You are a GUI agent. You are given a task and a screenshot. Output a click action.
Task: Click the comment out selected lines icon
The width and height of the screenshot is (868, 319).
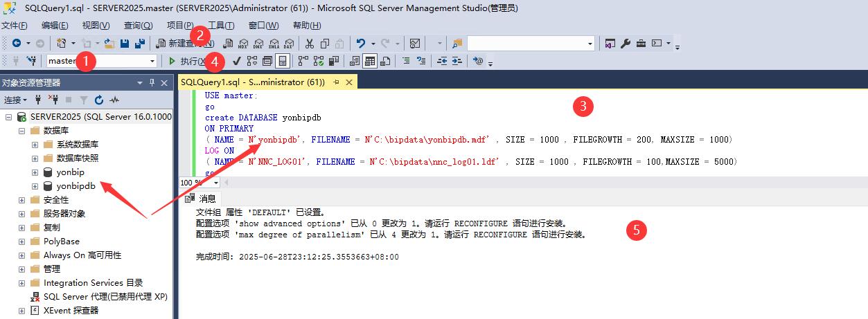coord(407,61)
